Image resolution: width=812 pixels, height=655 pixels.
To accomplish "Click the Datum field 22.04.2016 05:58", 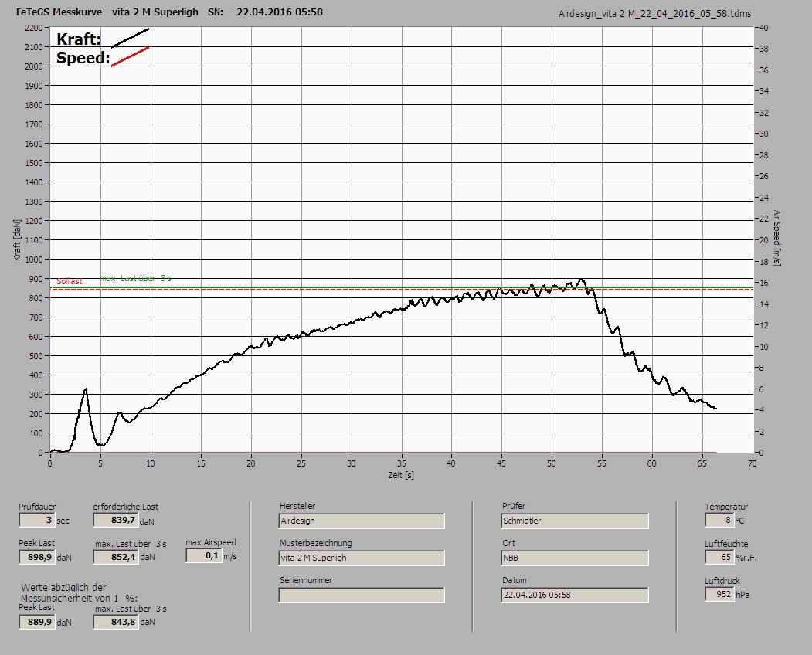I will 575,596.
